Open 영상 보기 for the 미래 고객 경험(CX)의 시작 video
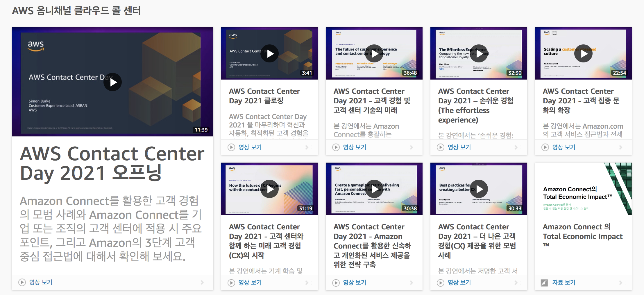The height and width of the screenshot is (295, 644). (250, 283)
